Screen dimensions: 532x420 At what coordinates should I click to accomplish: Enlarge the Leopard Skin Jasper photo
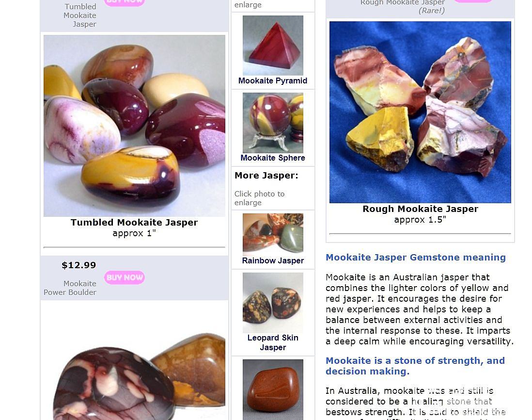(x=273, y=303)
